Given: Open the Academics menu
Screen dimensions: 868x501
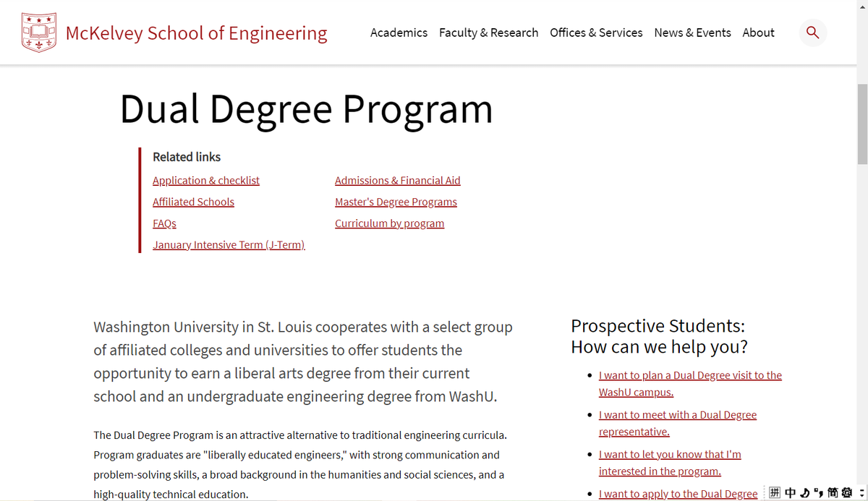Looking at the screenshot, I should [399, 33].
